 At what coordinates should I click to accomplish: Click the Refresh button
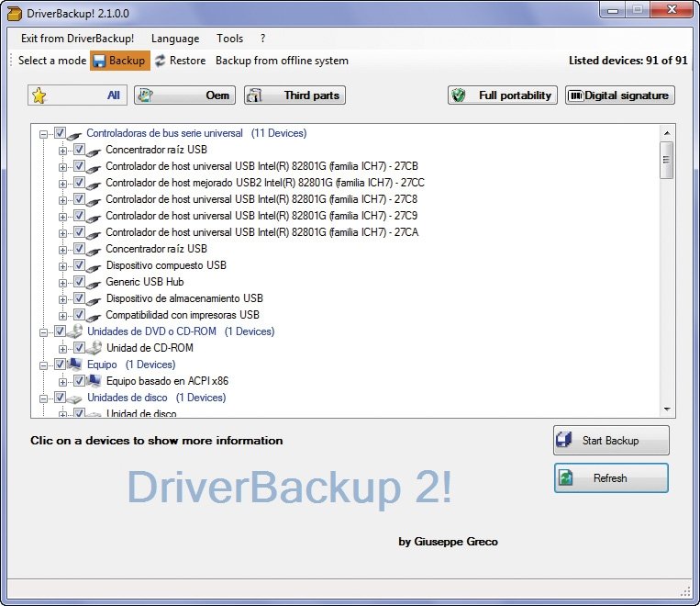point(611,478)
